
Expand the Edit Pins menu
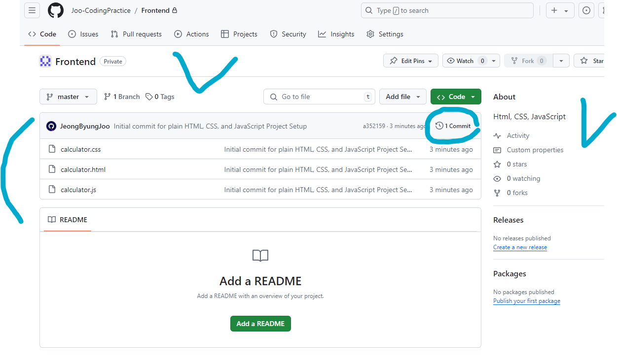click(x=411, y=61)
